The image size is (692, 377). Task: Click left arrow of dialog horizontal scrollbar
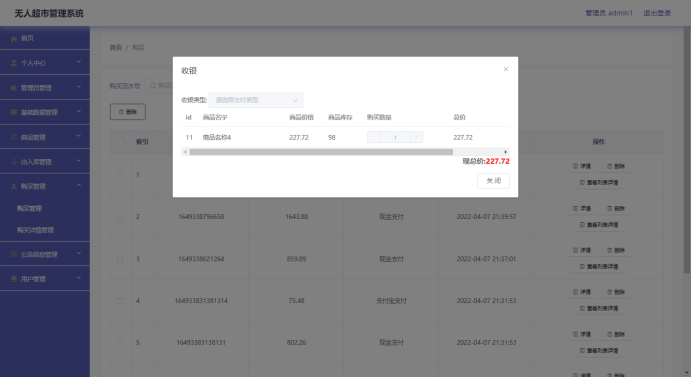point(185,152)
